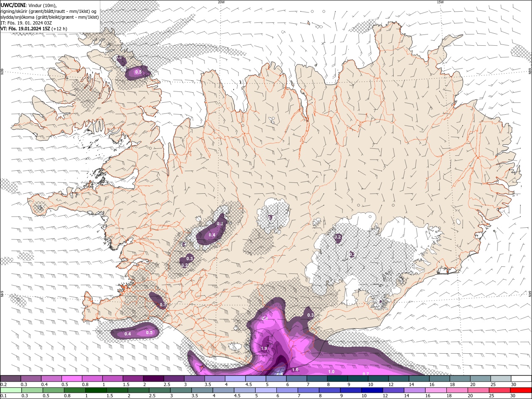The image size is (532, 399).
Task: Click the legend description line starting 'slydda/snjókoma'
Action: click(x=49, y=17)
